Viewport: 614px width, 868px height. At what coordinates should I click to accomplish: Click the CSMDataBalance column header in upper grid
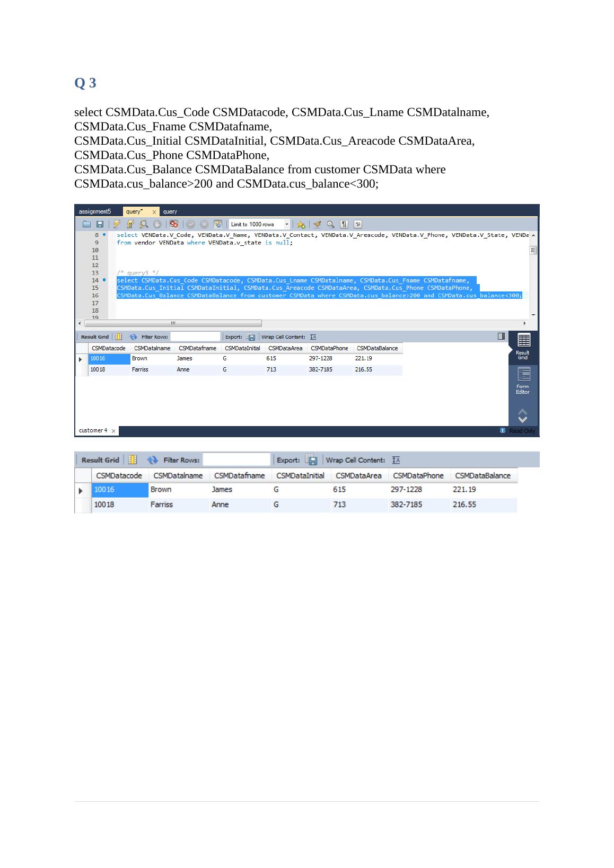(377, 348)
